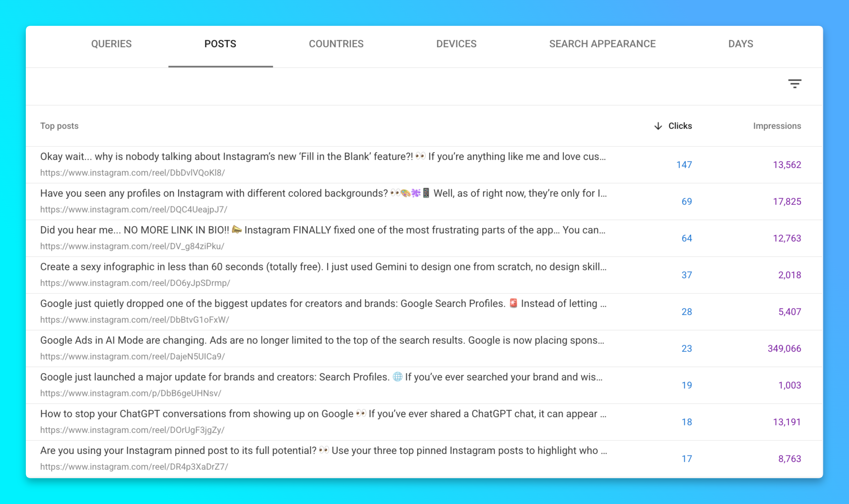Click the 64 clicks value
849x504 pixels.
point(687,238)
